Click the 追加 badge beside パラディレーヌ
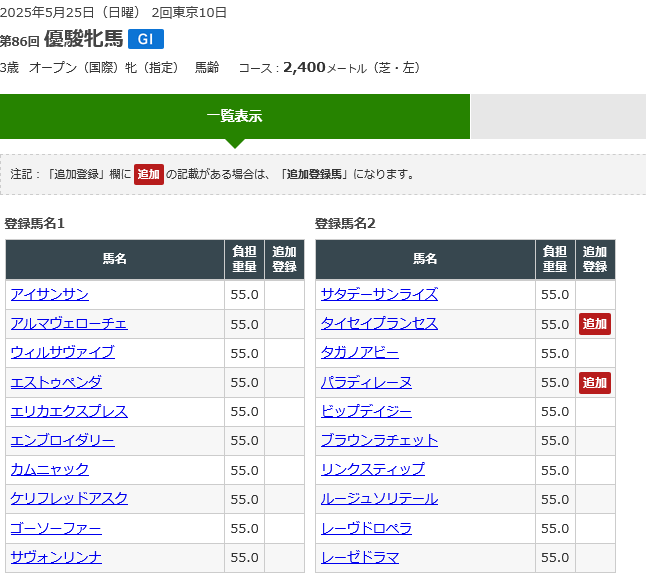 coord(595,382)
